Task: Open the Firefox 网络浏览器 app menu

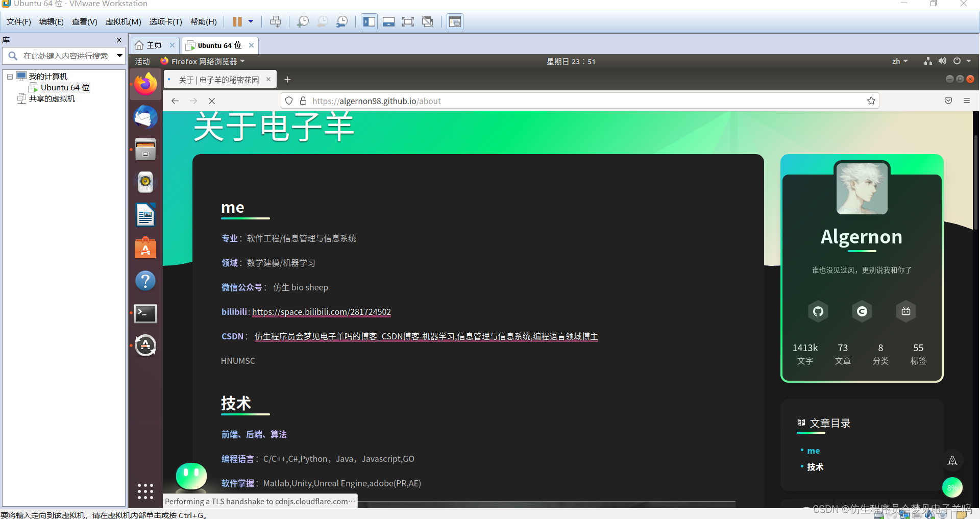Action: pos(203,62)
